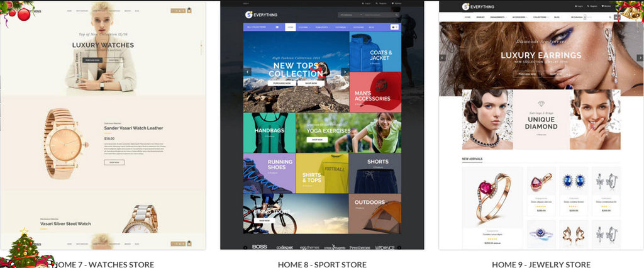This screenshot has width=644, height=268.
Task: Click the Everything logo in sport store
Action: click(261, 15)
